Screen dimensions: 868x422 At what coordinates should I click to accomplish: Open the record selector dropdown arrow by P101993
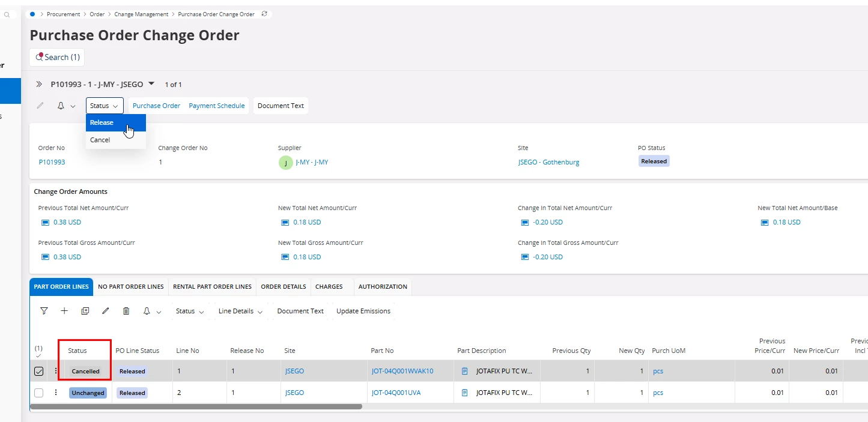click(151, 84)
